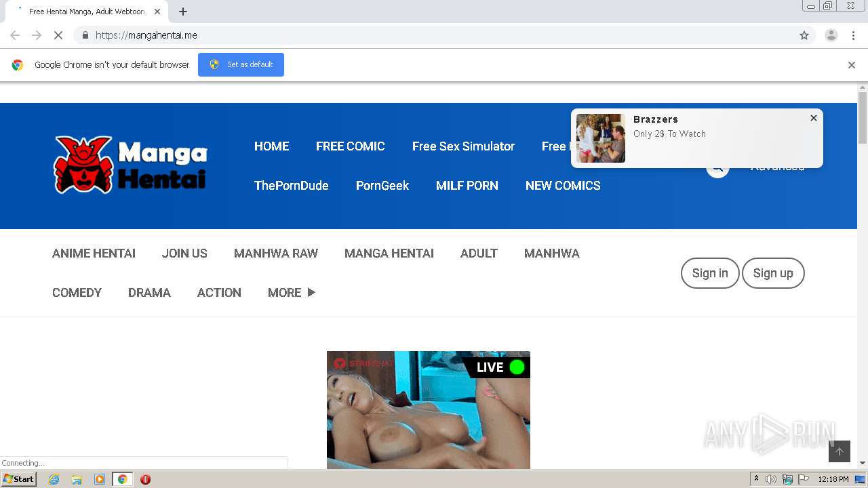Close the current browser tab
Viewport: 868px width, 488px height.
[x=157, y=12]
